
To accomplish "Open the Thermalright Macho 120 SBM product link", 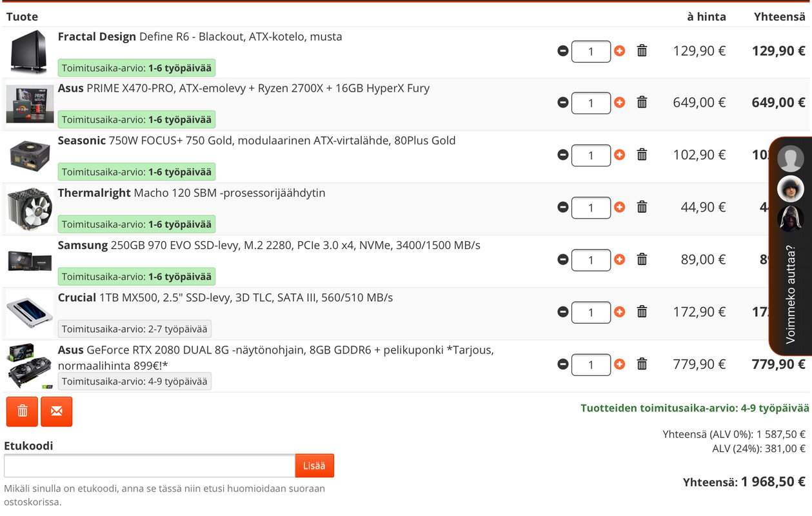I will (x=192, y=193).
